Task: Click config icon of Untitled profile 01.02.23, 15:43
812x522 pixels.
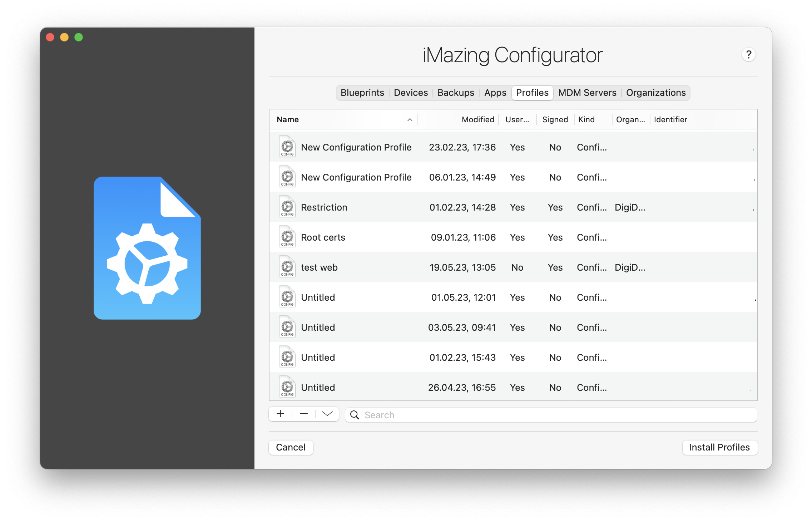Action: click(x=287, y=357)
